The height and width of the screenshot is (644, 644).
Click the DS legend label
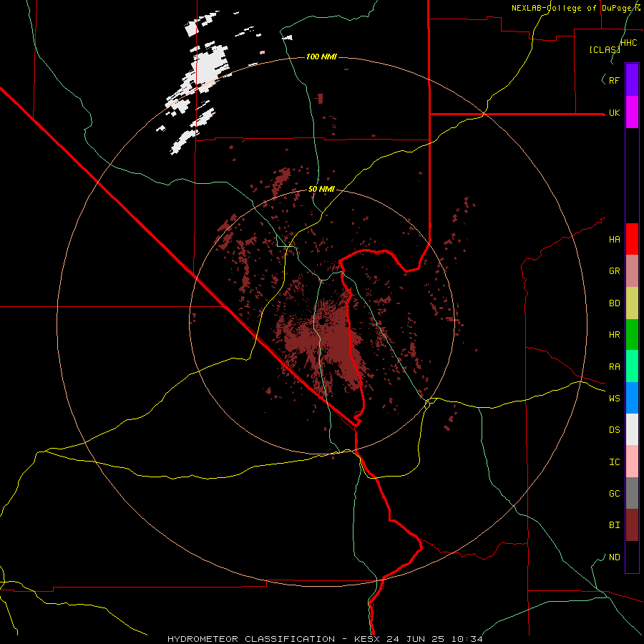click(x=614, y=430)
